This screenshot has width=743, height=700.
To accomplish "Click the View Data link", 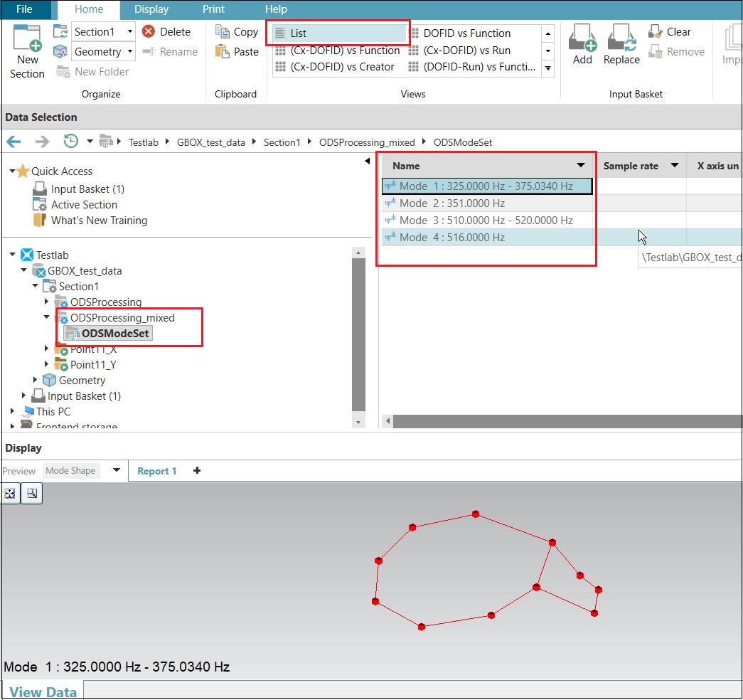I will coord(42,691).
